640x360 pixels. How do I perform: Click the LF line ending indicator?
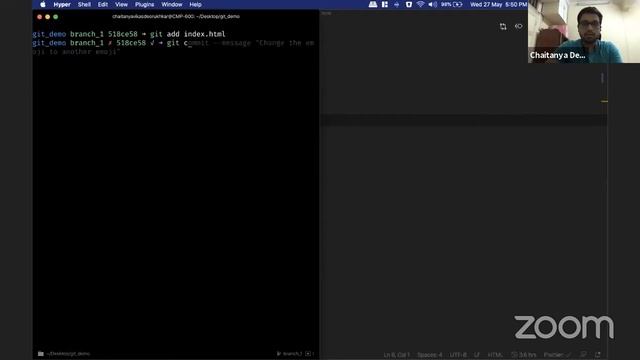(477, 355)
